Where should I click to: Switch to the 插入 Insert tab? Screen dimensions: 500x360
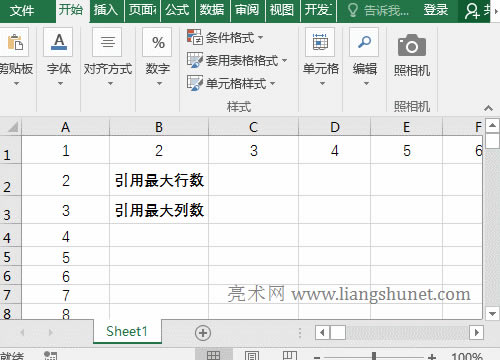click(106, 10)
